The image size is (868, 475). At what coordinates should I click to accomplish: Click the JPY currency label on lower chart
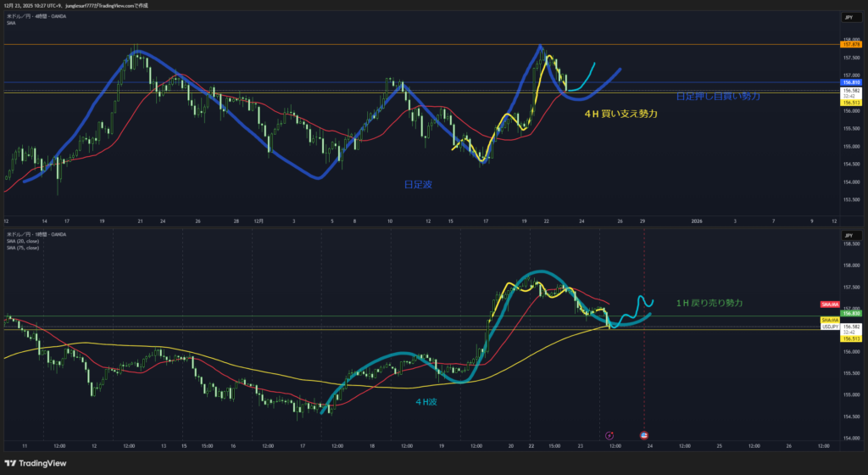[847, 235]
